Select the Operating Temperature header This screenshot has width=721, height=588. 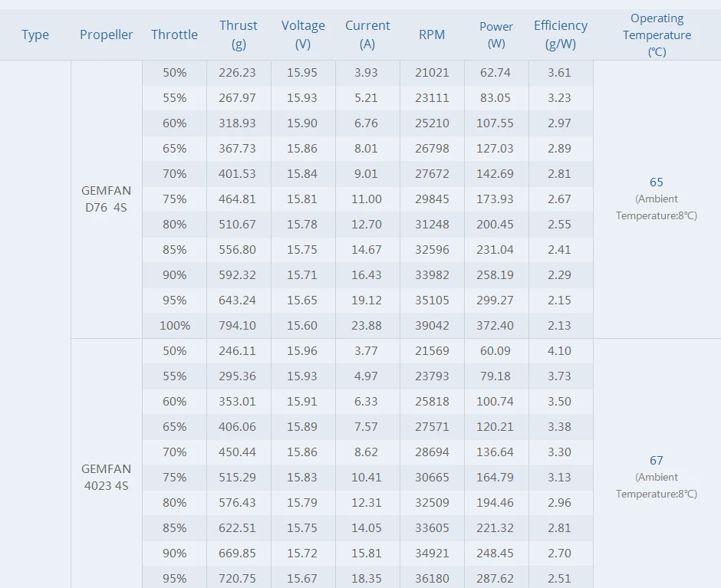657,35
